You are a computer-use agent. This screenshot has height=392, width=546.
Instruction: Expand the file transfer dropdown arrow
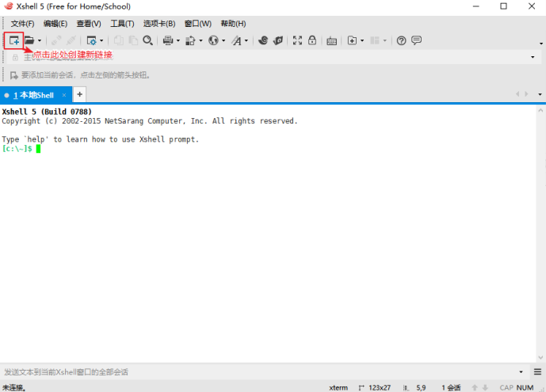tap(200, 41)
